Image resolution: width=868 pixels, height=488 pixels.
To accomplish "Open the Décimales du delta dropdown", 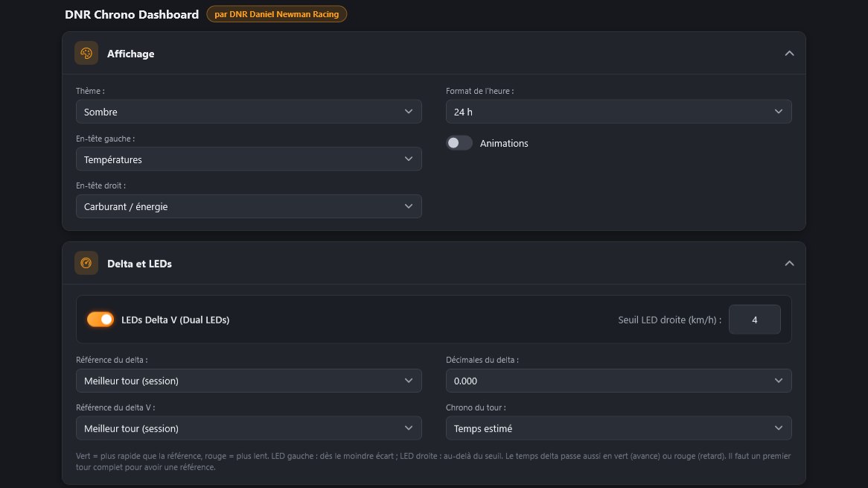I will pos(619,381).
